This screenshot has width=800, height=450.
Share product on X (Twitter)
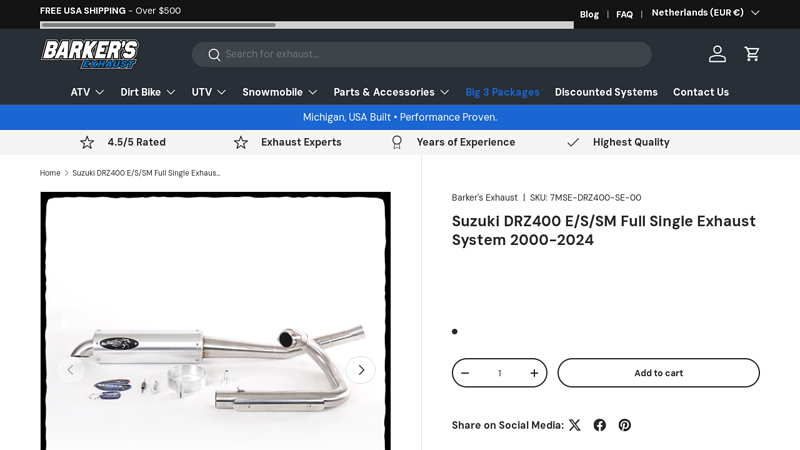[x=575, y=425]
